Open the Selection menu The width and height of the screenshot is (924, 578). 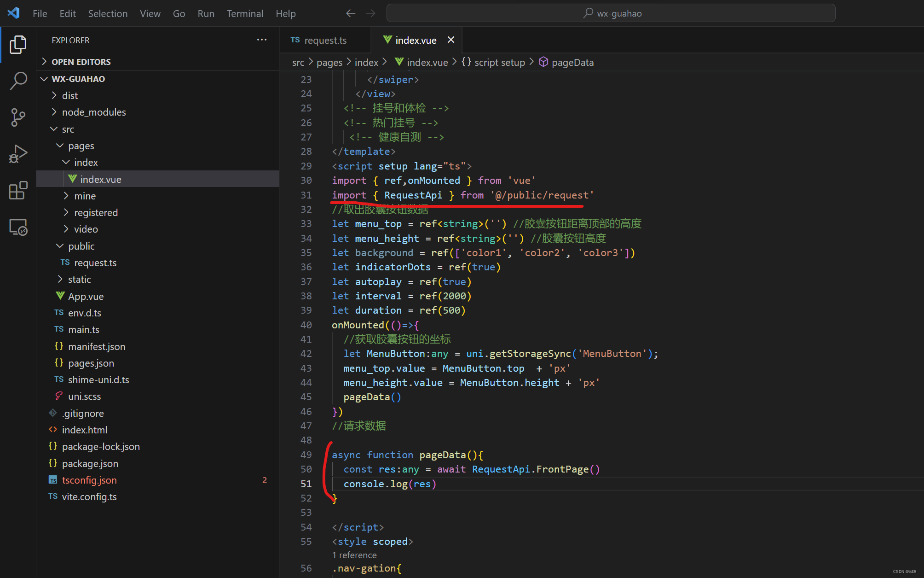click(x=108, y=13)
